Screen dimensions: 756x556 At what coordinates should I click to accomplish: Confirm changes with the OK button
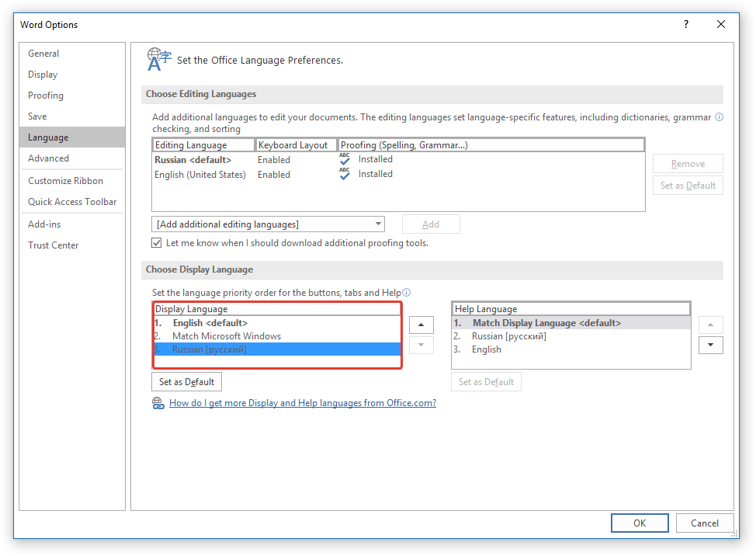[640, 523]
